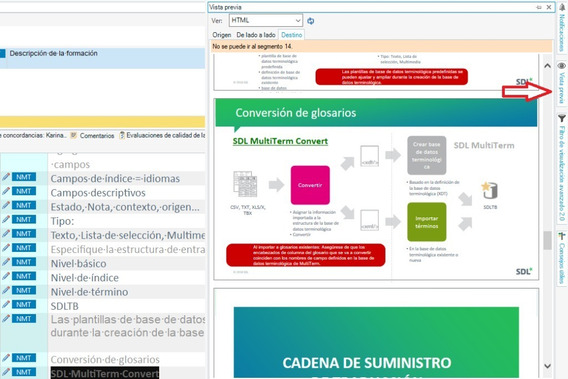Screen dimensions: 568x379
Task: Click pencil icon beside Campos de índice = idiomas
Action: click(5, 177)
